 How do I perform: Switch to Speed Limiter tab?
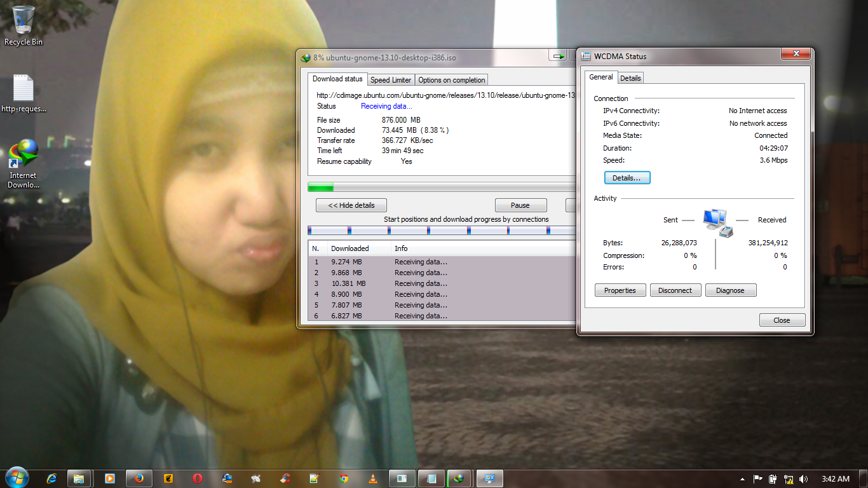[391, 80]
